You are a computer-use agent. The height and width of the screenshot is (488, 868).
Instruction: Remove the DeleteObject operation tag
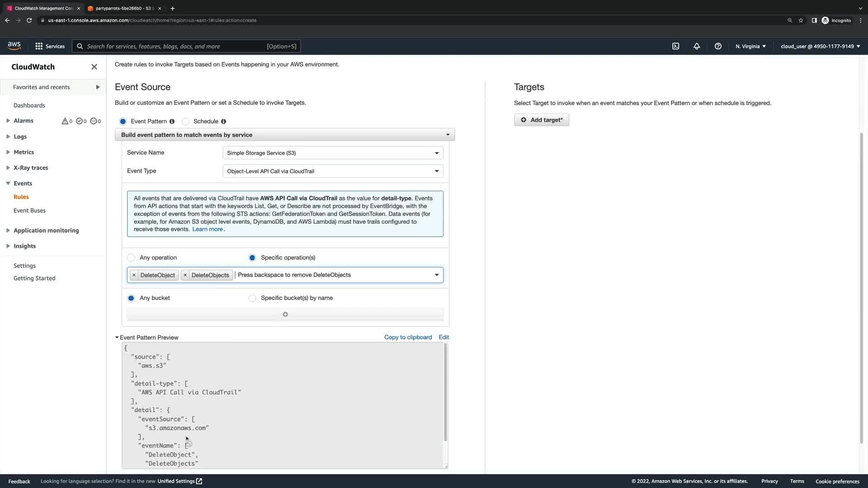coord(134,275)
